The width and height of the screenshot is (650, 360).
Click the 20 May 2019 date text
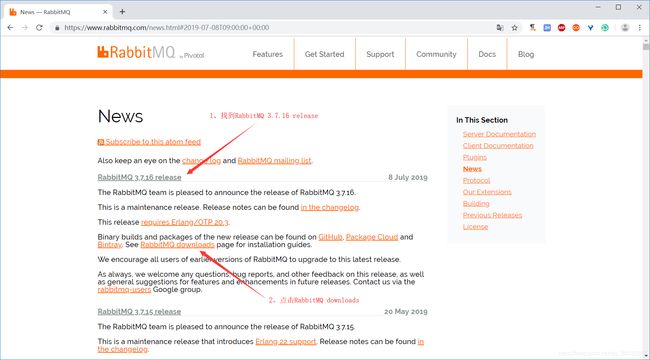406,311
